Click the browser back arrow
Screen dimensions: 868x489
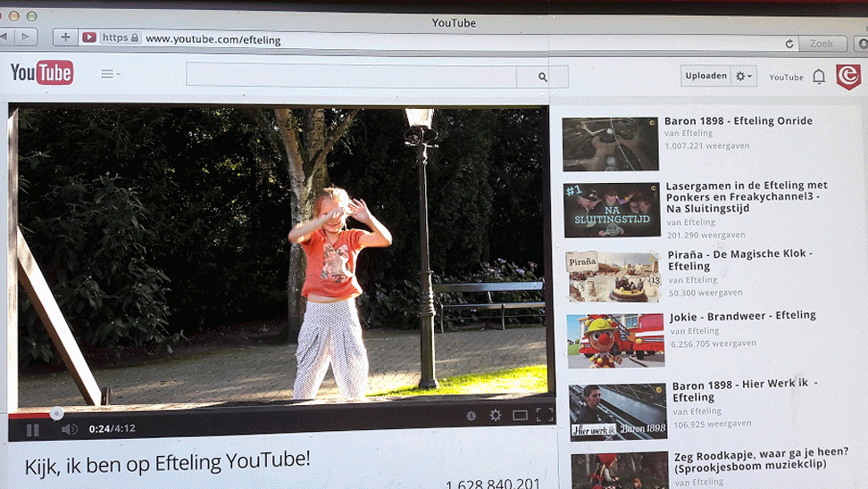tap(5, 37)
